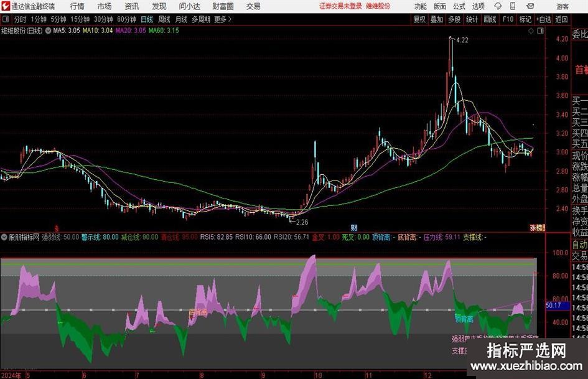Open the 市场 menu
This screenshot has width=588, height=379.
point(105,6)
